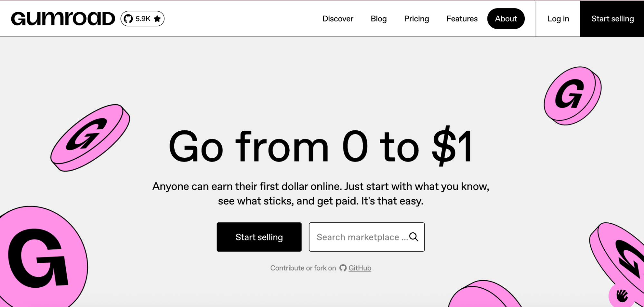Click Start selling in the top header
Viewport: 644px width, 307px height.
point(612,19)
